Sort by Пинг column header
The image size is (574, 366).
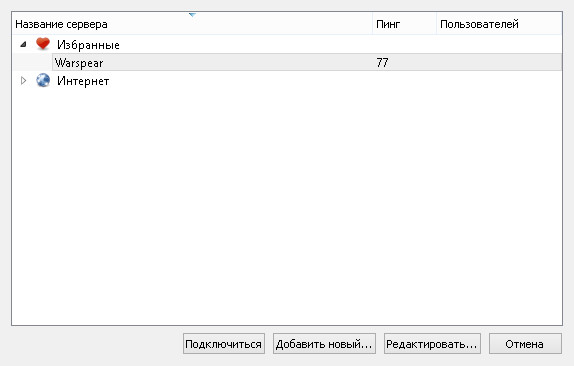point(405,24)
